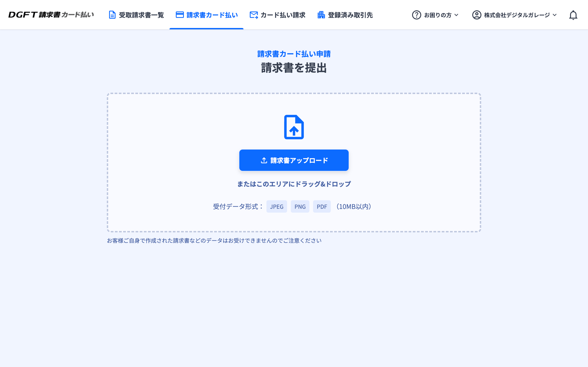
Task: Click the PDF format badge
Action: point(322,207)
